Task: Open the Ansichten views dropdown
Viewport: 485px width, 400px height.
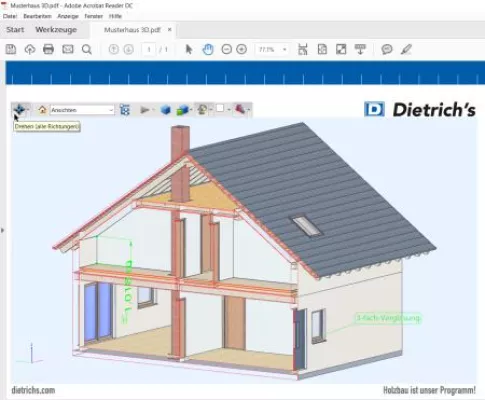Action: (x=82, y=110)
